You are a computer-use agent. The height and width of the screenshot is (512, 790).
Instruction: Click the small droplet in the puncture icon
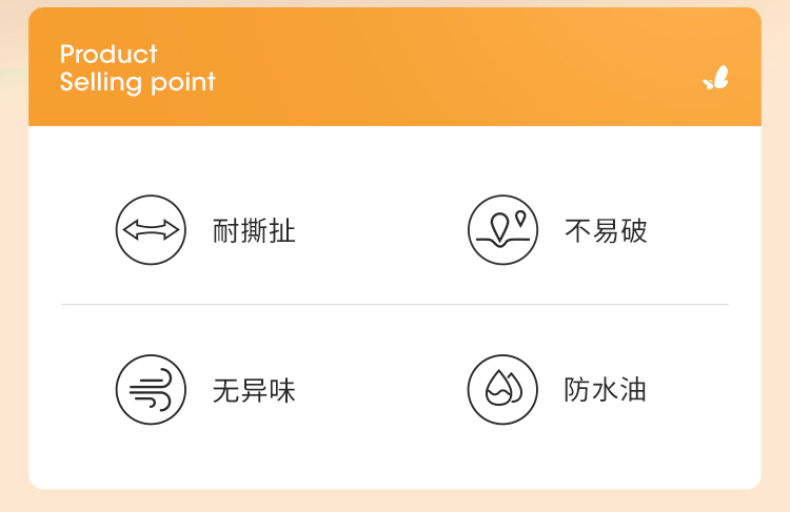coord(520,219)
